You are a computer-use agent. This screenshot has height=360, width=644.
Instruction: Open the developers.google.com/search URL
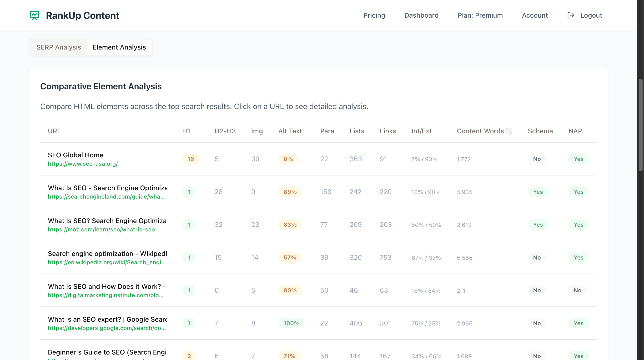click(x=107, y=328)
